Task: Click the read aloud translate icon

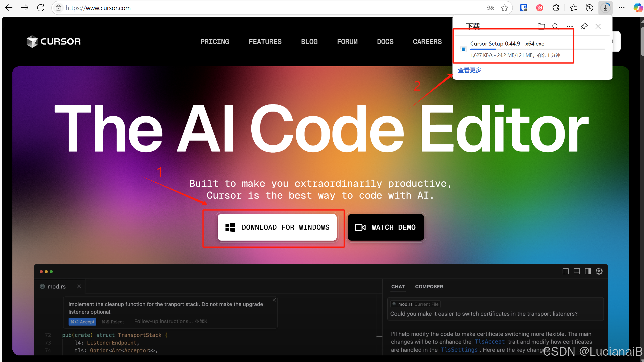Action: pyautogui.click(x=490, y=8)
